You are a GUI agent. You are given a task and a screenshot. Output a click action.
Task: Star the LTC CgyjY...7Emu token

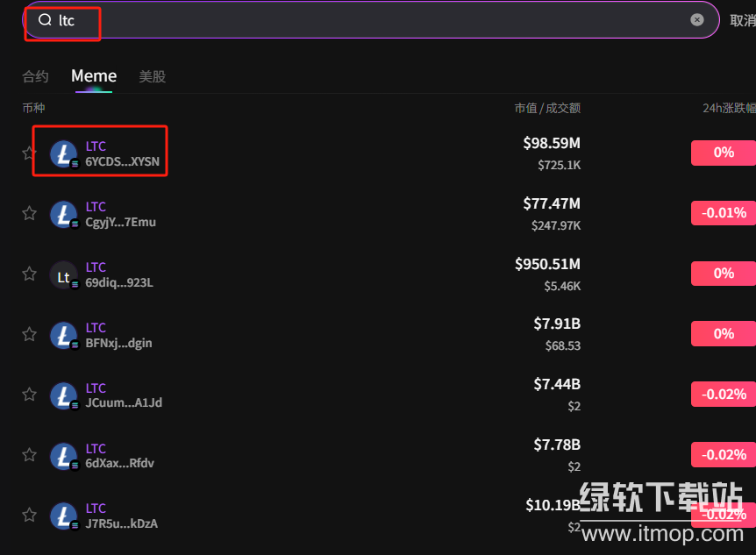29,213
